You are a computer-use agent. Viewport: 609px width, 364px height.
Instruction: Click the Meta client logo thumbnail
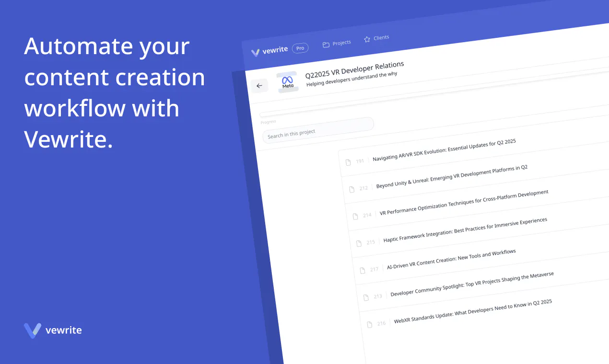[x=287, y=82]
